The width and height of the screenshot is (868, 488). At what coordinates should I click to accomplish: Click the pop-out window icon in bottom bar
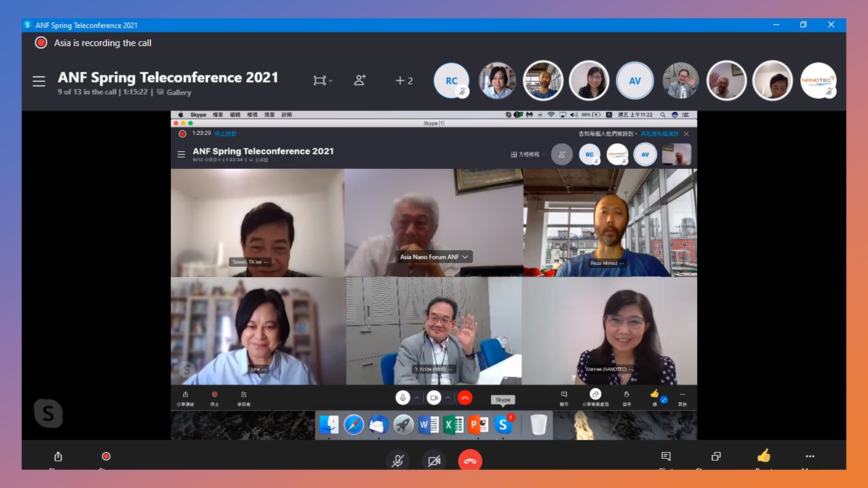point(716,457)
